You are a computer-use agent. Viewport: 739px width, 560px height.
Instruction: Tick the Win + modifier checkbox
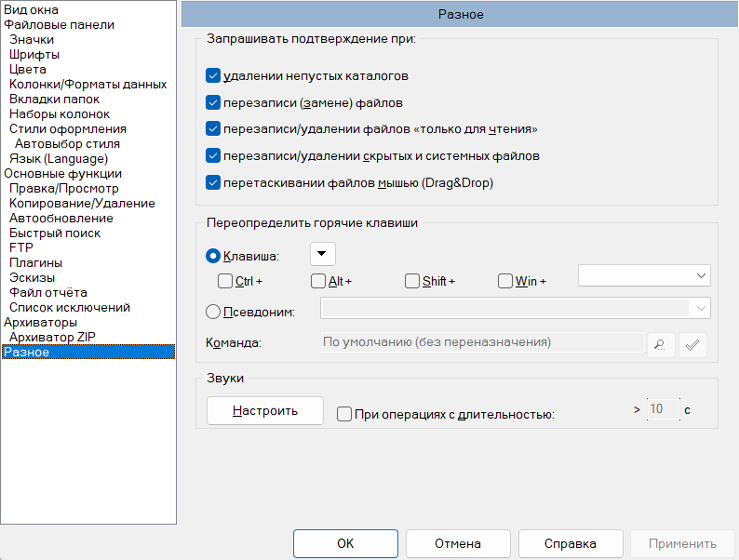coord(505,281)
